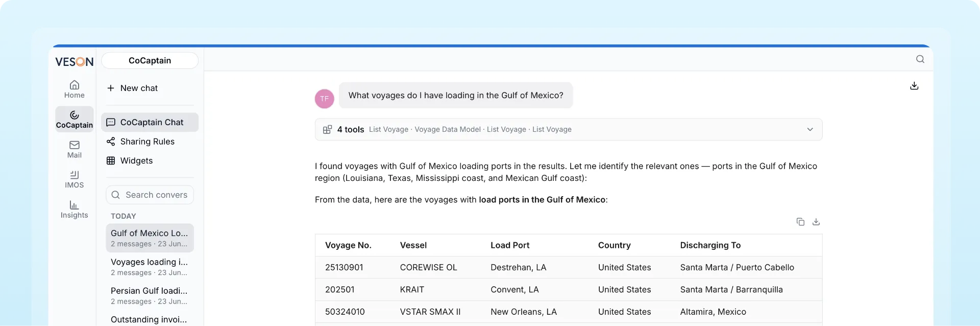
Task: Open the Mail section
Action: point(75,149)
